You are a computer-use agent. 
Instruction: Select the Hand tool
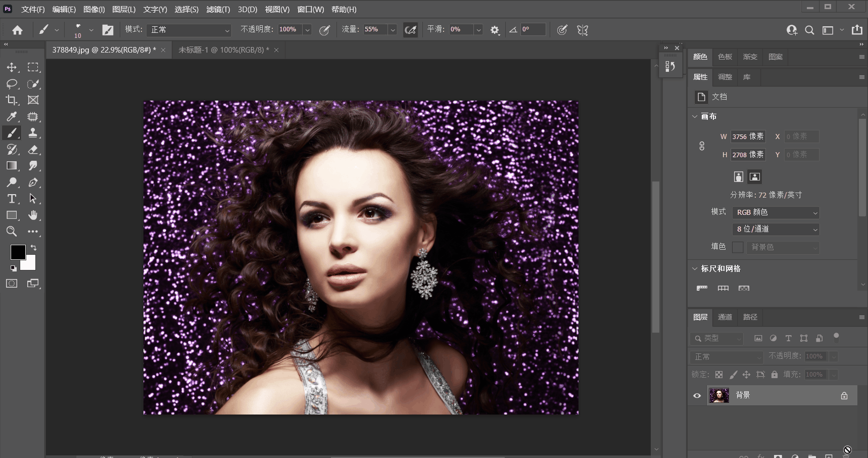point(33,215)
